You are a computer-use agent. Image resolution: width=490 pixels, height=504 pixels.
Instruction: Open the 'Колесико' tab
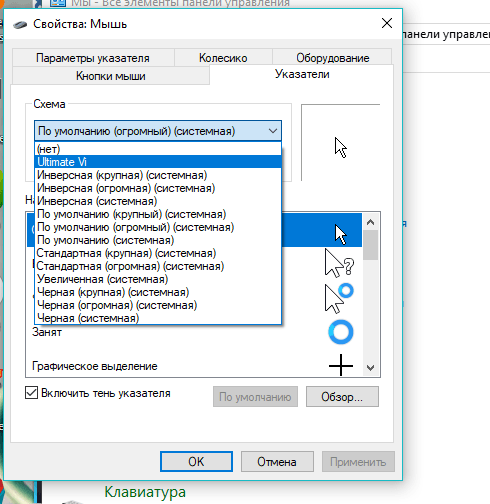[223, 58]
